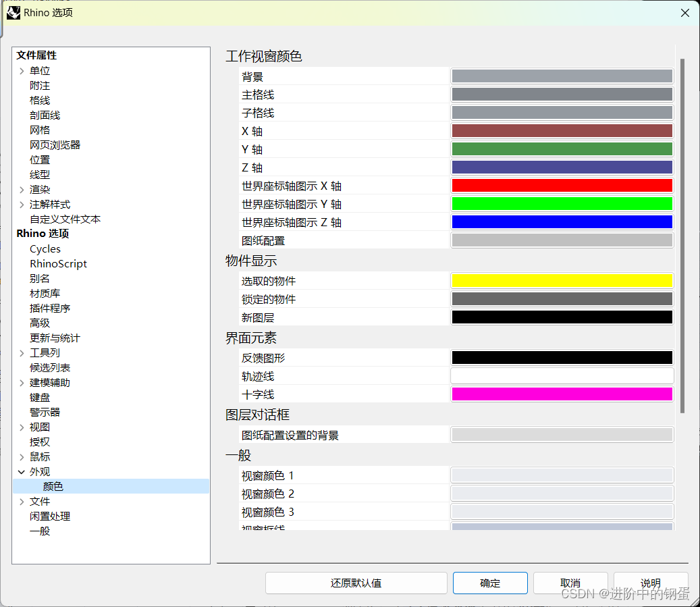Confirm with the 确定 button
Image resolution: width=700 pixels, height=607 pixels.
[490, 583]
